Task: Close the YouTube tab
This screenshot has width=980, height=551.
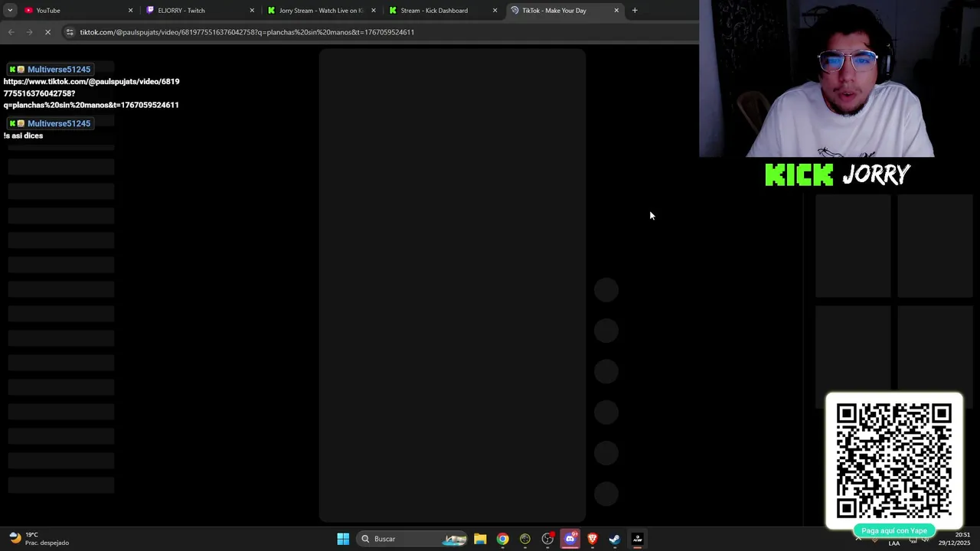Action: (x=130, y=10)
